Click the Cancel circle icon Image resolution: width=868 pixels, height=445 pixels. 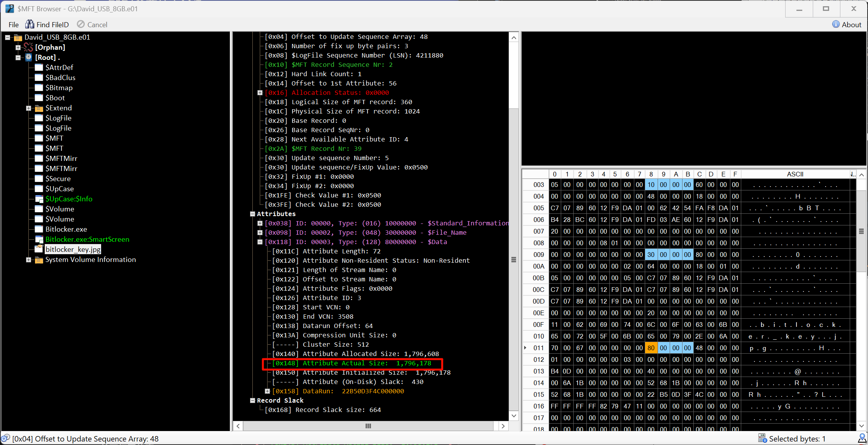coord(80,24)
